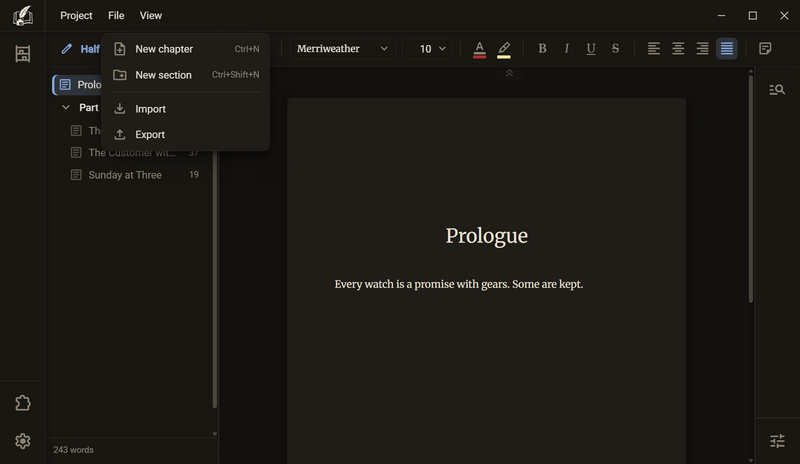The height and width of the screenshot is (464, 800).
Task: Toggle bold formatting
Action: (542, 48)
